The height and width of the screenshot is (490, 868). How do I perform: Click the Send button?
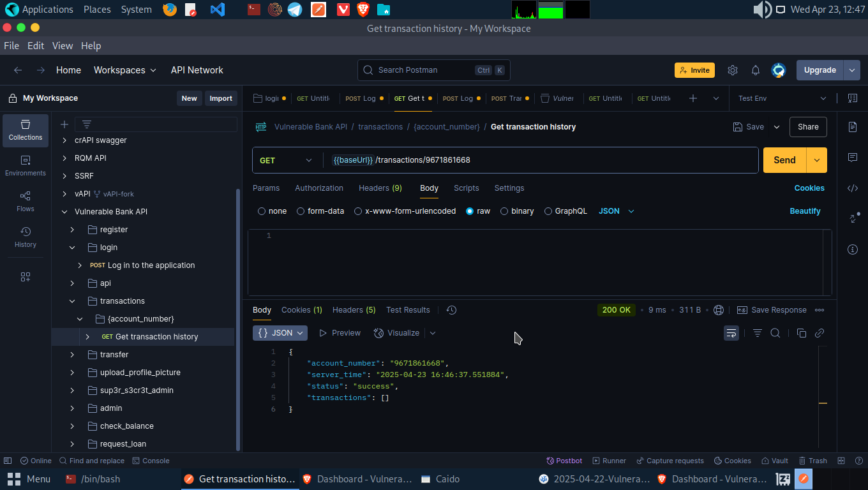(785, 160)
